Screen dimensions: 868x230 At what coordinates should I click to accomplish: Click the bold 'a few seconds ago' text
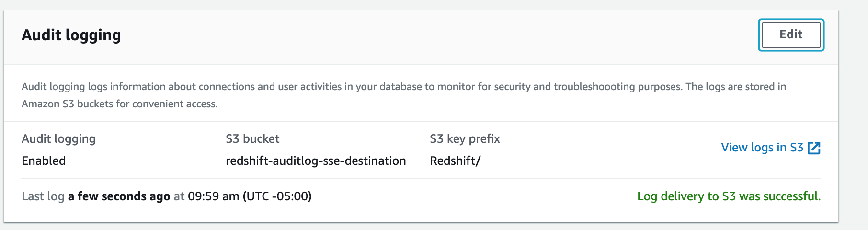(119, 196)
